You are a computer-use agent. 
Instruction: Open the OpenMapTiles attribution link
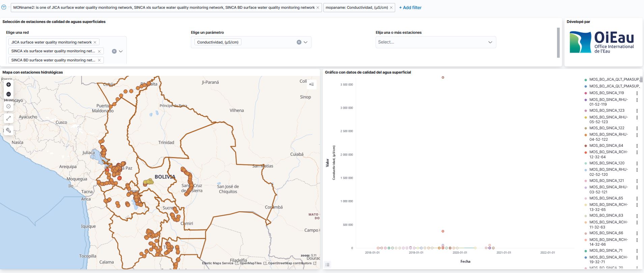pyautogui.click(x=251, y=263)
